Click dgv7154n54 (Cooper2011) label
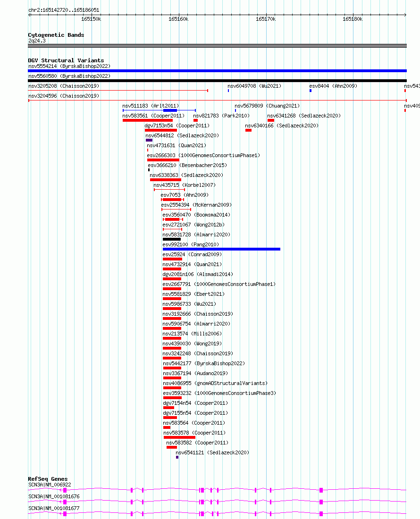420x519 pixels. (x=195, y=404)
